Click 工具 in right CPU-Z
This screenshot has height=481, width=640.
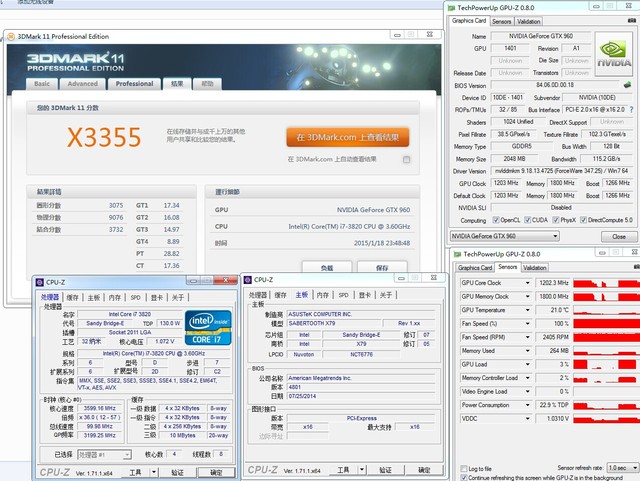343,470
